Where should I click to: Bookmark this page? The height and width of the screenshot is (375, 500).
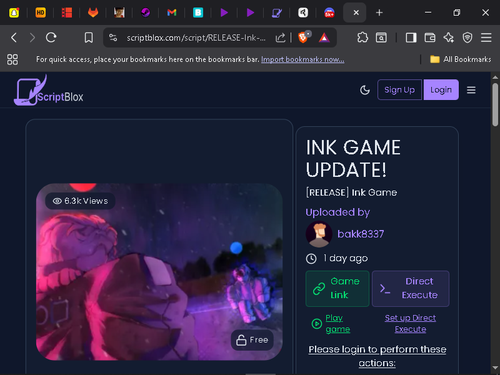[x=89, y=38]
